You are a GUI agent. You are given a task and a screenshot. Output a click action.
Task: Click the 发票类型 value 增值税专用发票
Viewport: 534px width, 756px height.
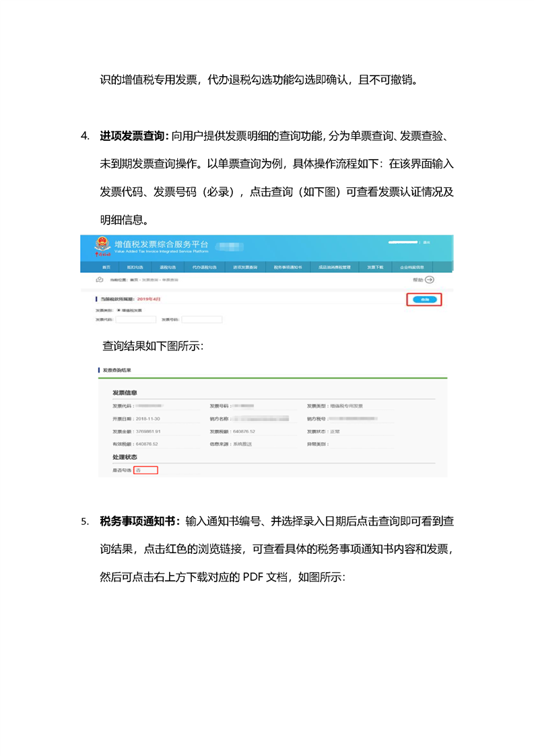347,406
